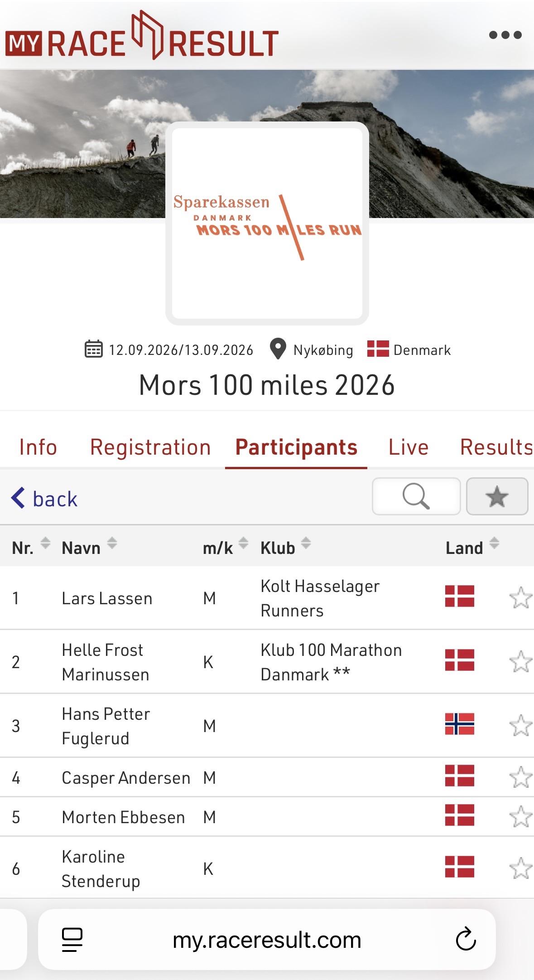Viewport: 534px width, 980px height.
Task: Mark Karoline Stenderup as favorite
Action: [x=520, y=868]
